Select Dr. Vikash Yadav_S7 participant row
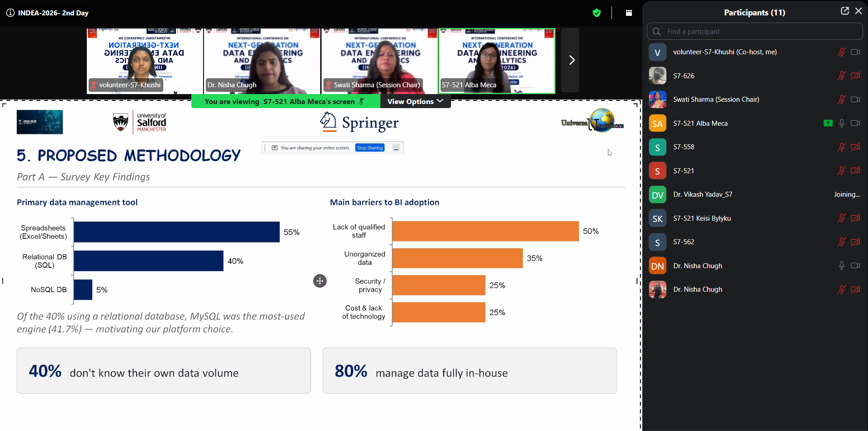Viewport: 868px width, 431px height. click(754, 194)
